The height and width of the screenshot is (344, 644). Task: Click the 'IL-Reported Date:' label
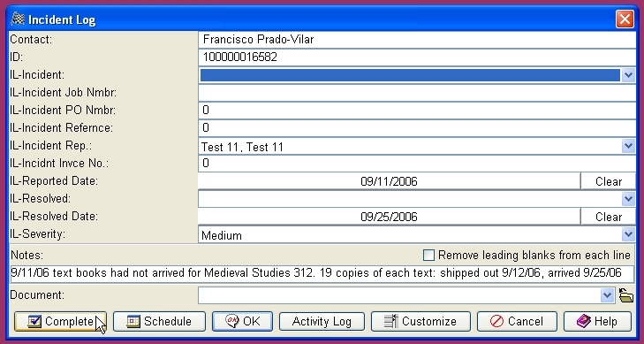(54, 180)
